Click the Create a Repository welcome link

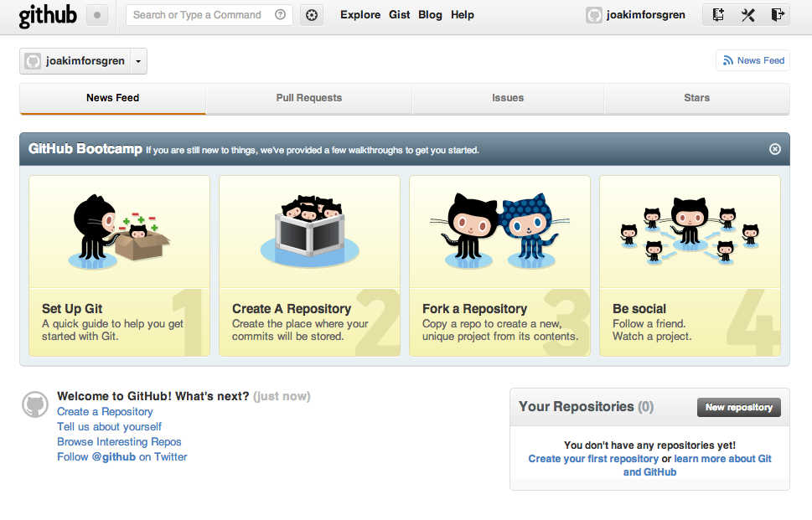(105, 412)
